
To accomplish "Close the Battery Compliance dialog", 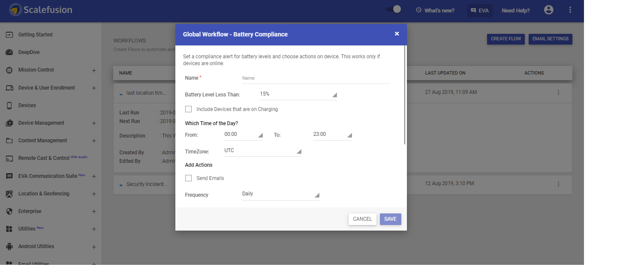I will 397,34.
